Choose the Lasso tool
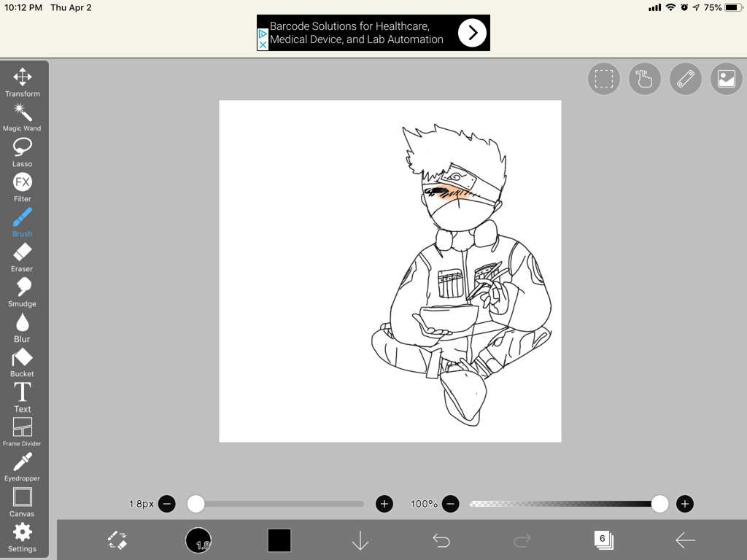 pyautogui.click(x=22, y=152)
